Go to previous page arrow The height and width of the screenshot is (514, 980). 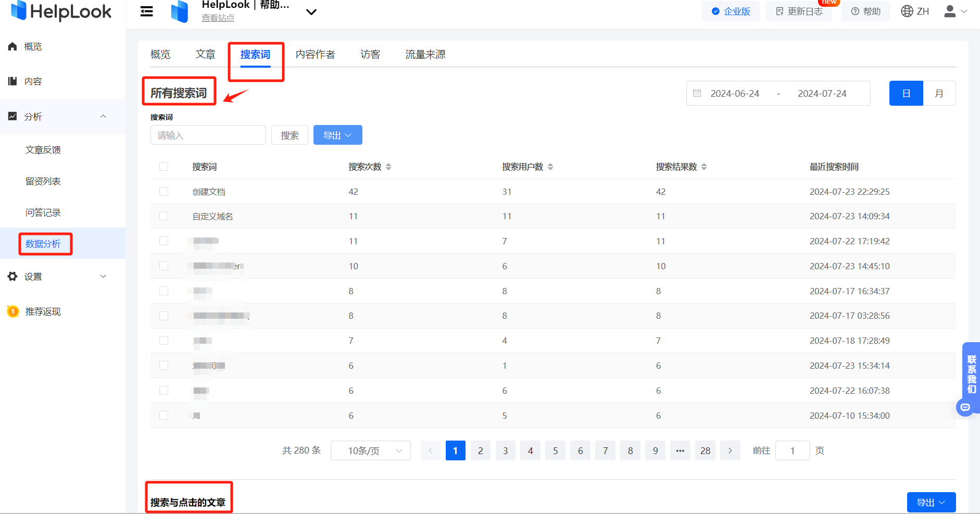tap(431, 450)
